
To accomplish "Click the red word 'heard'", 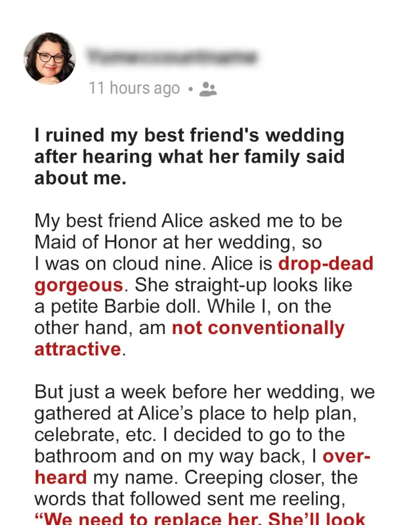I will (x=61, y=478).
